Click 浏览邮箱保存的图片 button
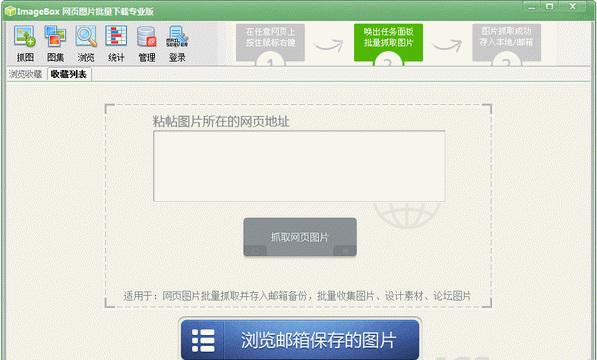This screenshot has height=360, width=597. pyautogui.click(x=300, y=339)
